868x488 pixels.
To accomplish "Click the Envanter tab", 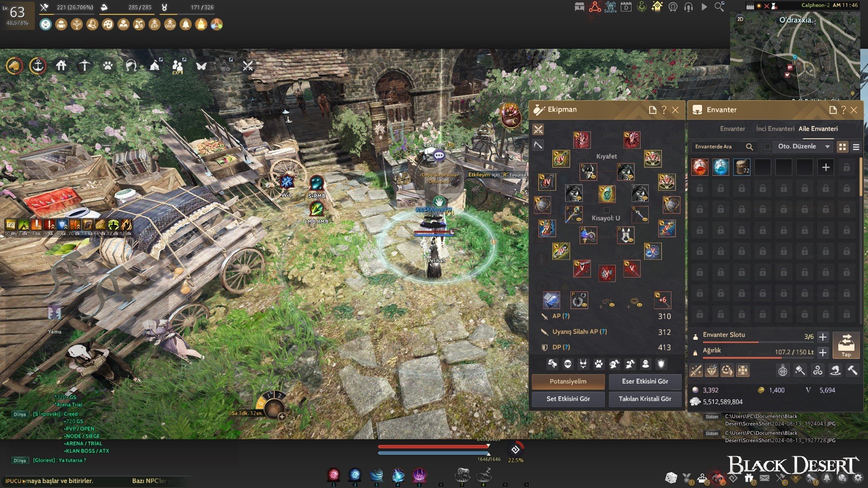I will click(x=732, y=129).
